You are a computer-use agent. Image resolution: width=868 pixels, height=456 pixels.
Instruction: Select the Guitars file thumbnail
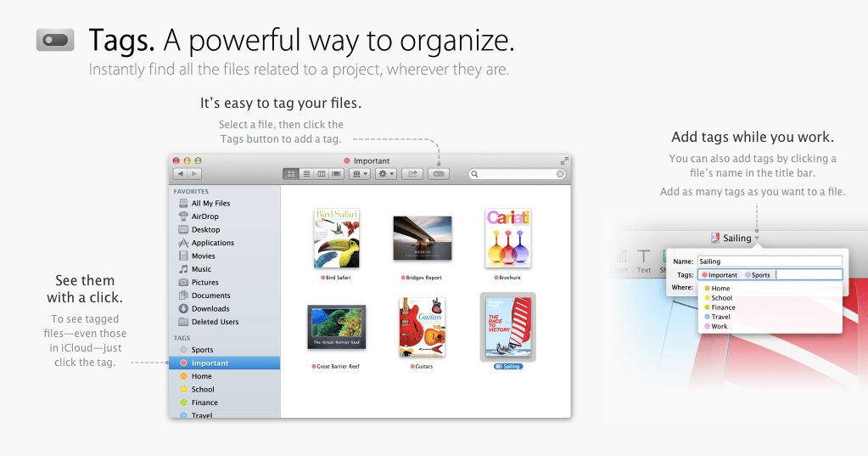423,327
